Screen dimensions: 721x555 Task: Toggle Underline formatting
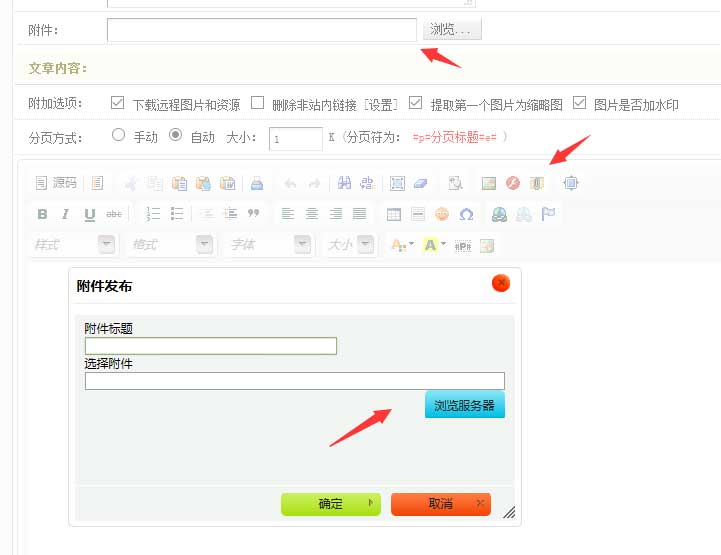(x=90, y=214)
